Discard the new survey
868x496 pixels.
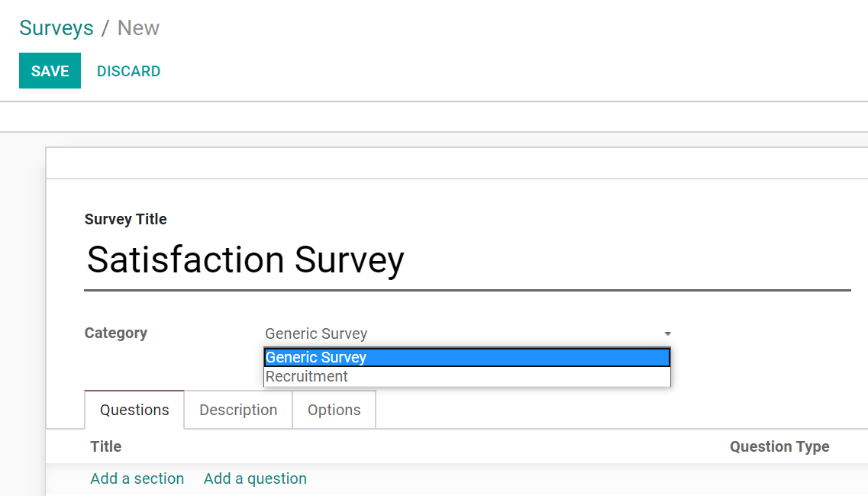click(x=128, y=71)
